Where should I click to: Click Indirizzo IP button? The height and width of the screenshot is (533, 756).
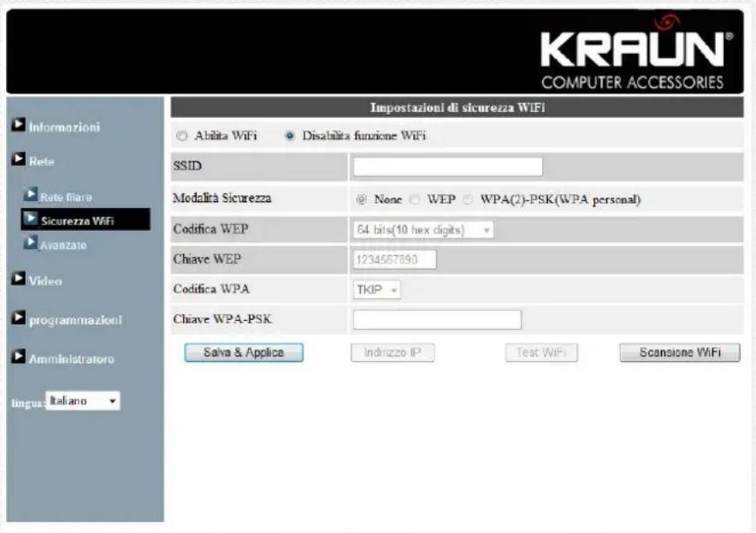393,352
